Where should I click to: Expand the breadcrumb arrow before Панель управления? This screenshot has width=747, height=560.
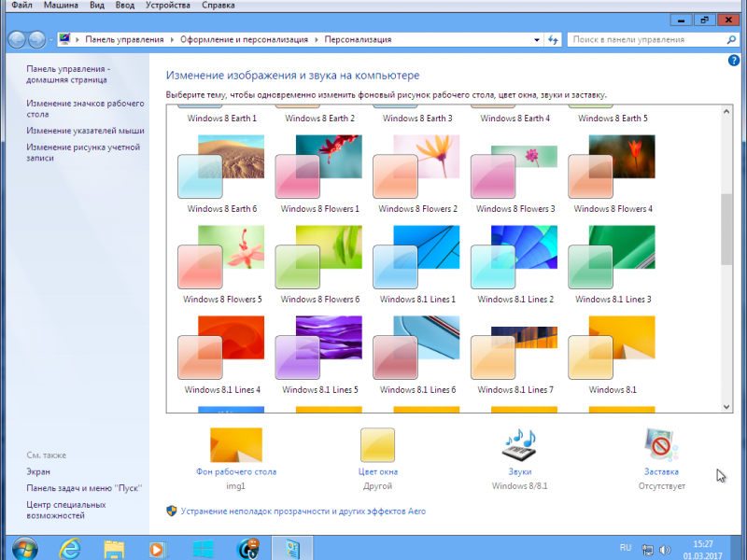coord(78,39)
